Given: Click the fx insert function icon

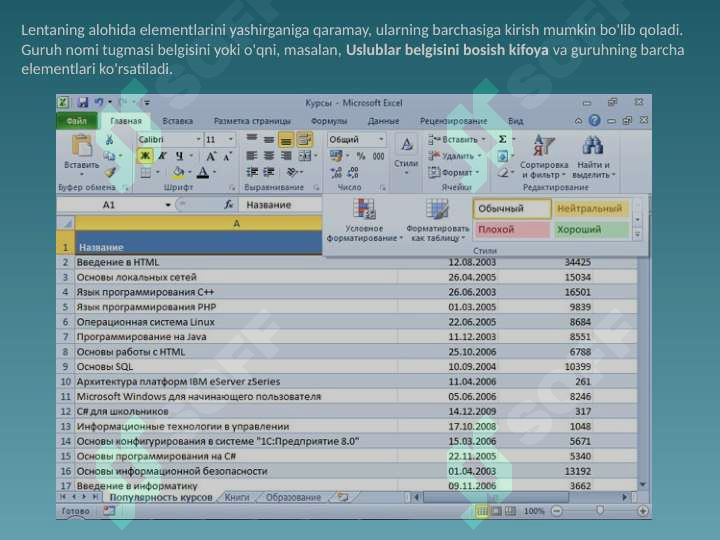Looking at the screenshot, I should tap(228, 205).
